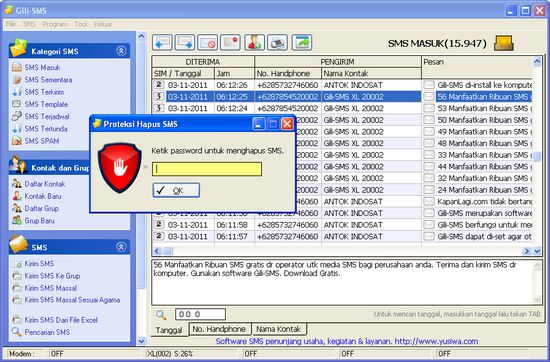Switch to the Nama Kontak search tab

click(x=279, y=329)
